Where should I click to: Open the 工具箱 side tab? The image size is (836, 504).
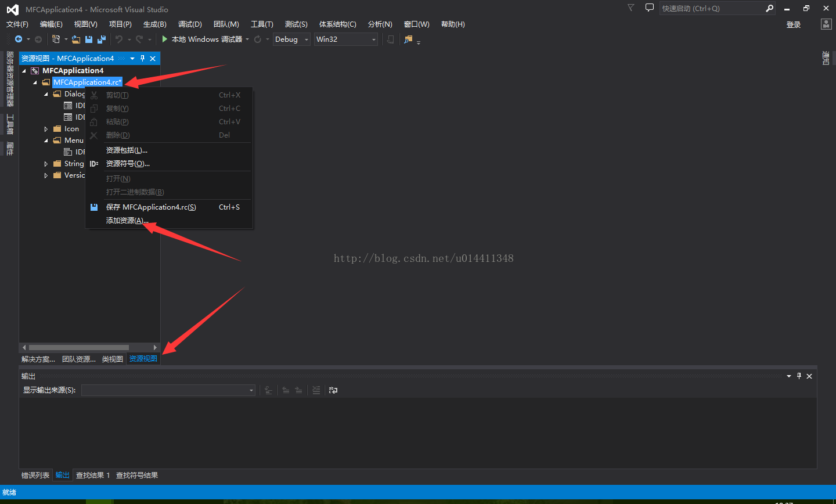pos(10,124)
